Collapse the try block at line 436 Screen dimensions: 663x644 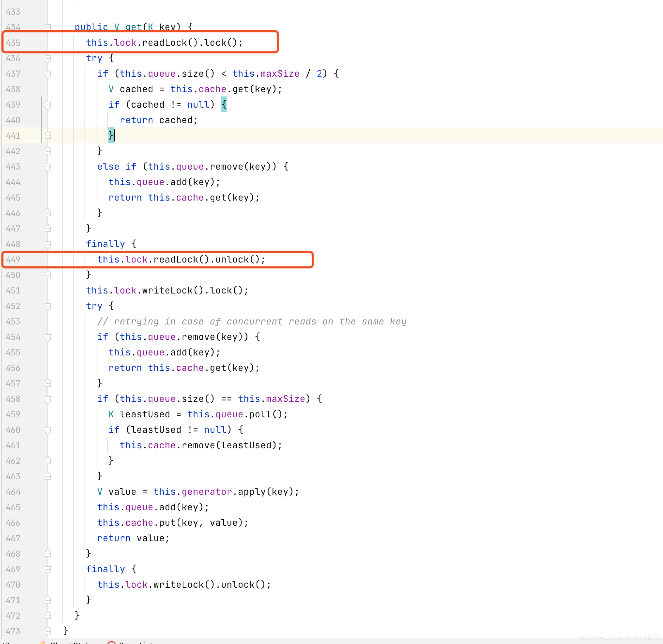click(48, 58)
